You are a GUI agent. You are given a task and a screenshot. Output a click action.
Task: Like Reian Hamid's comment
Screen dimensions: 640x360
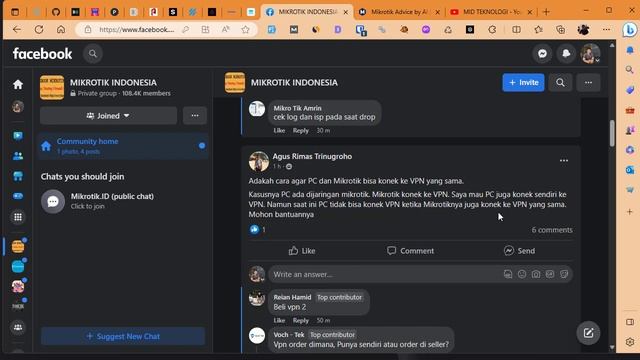(279, 320)
